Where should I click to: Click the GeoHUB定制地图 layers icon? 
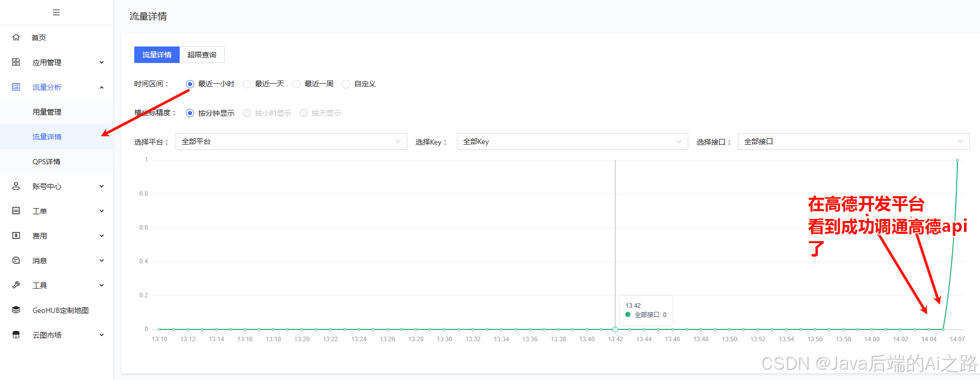(x=16, y=310)
